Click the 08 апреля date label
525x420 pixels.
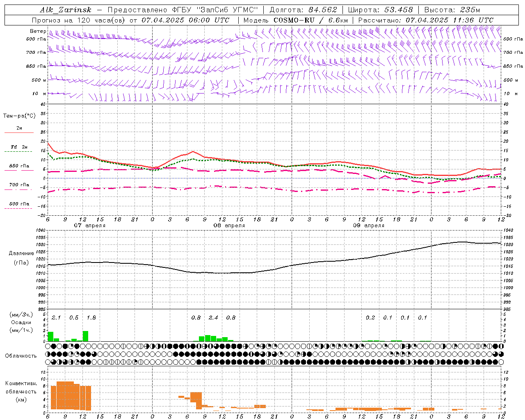[x=229, y=226]
